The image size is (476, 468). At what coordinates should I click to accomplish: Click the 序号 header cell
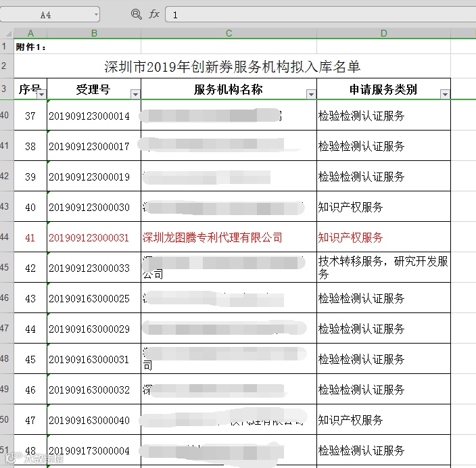[30, 89]
